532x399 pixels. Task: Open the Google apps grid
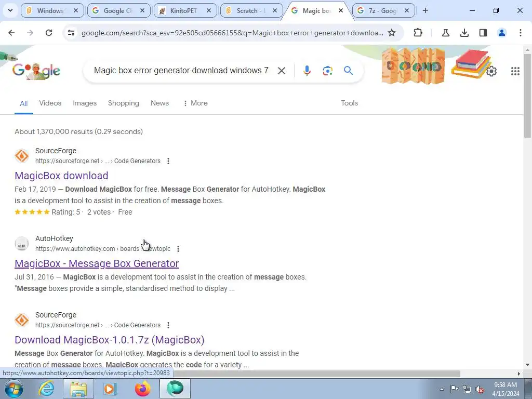pos(515,71)
